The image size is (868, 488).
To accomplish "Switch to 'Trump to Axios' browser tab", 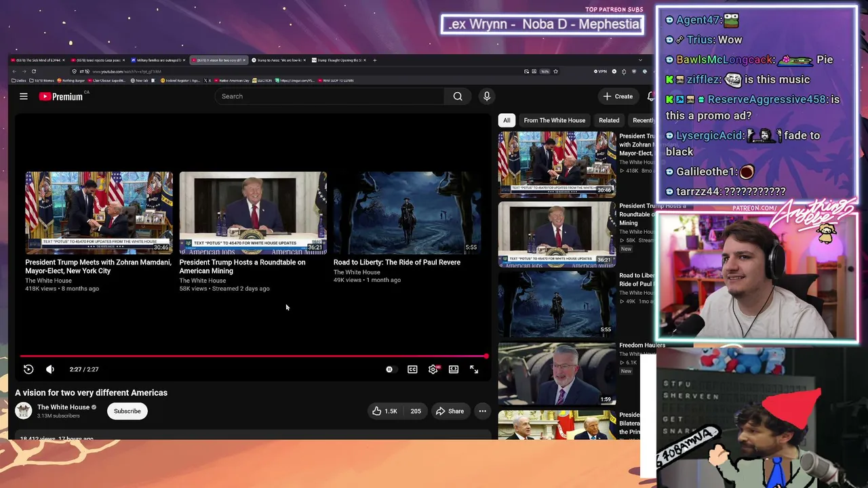I will click(x=278, y=60).
